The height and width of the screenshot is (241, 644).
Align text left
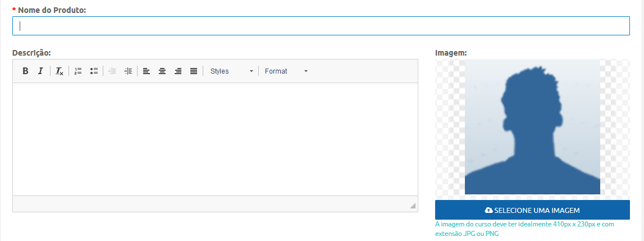coord(146,71)
